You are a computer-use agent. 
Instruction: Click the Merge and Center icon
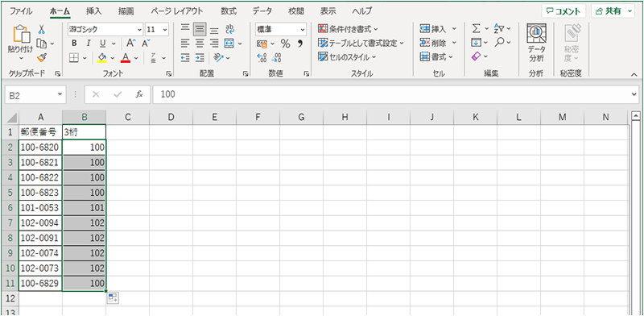tap(229, 44)
